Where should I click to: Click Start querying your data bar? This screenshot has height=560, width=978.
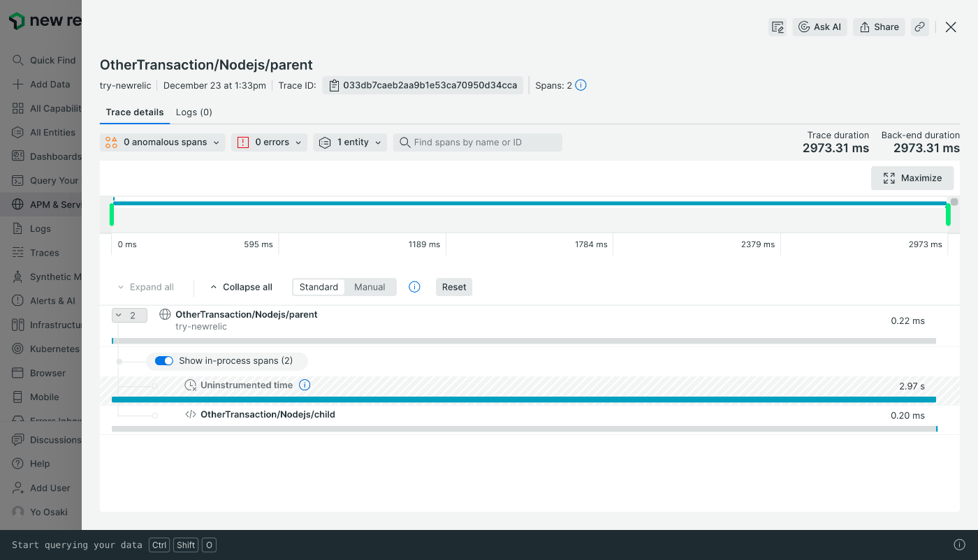click(x=77, y=545)
